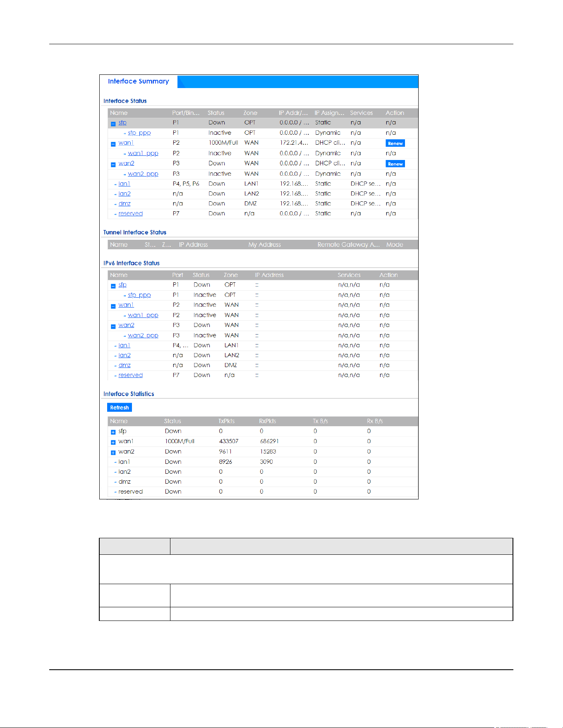
Task: Collapse the wan1 row in Interface Status
Action: 113,144
